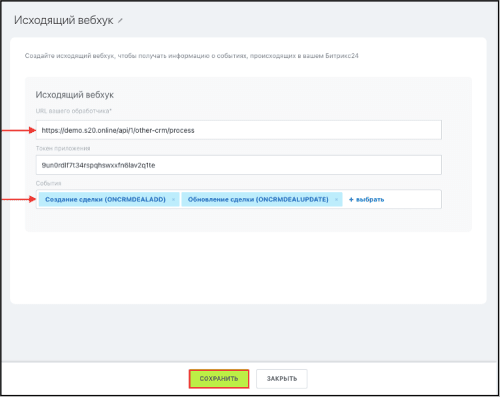The width and height of the screenshot is (500, 397).
Task: Click the События label
Action: click(49, 183)
